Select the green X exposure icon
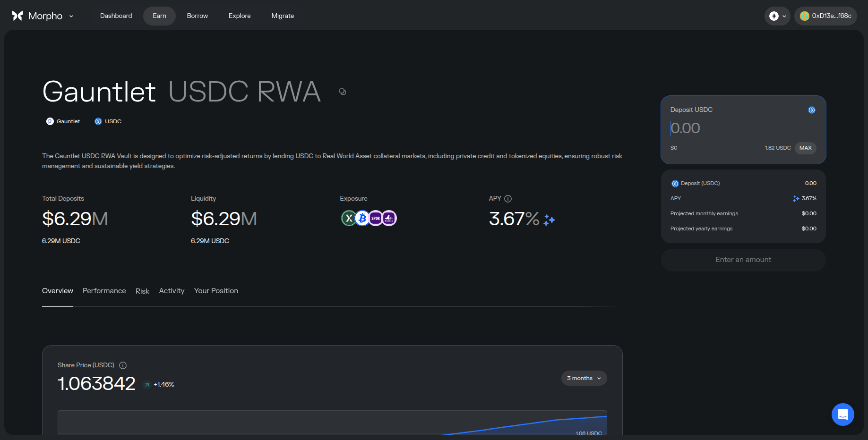This screenshot has width=868, height=440. [x=349, y=218]
